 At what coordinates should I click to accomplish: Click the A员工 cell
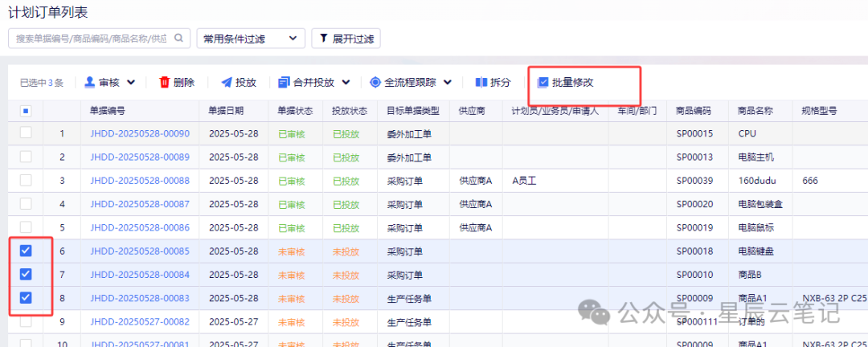pyautogui.click(x=526, y=181)
